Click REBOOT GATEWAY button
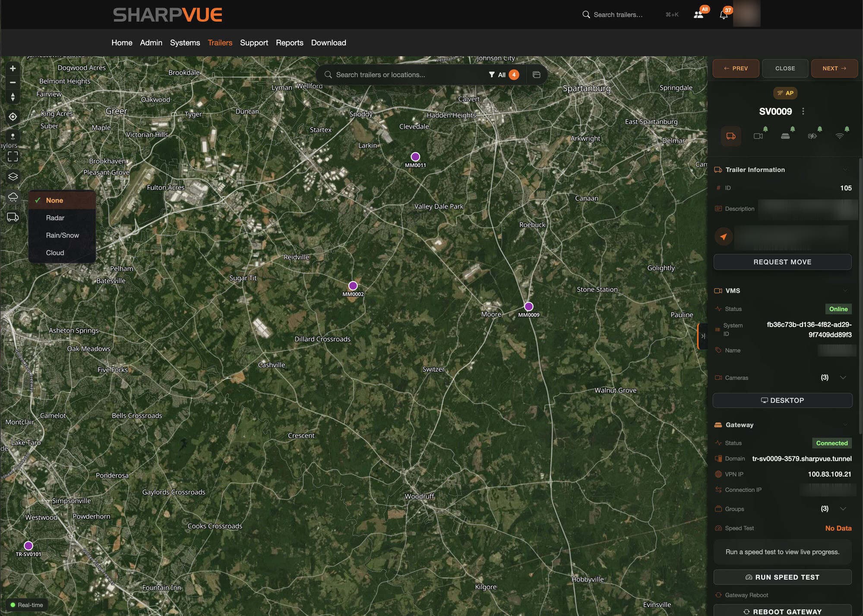The image size is (863, 616). pyautogui.click(x=782, y=611)
